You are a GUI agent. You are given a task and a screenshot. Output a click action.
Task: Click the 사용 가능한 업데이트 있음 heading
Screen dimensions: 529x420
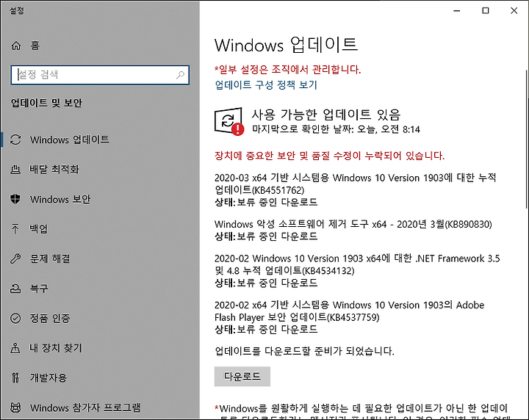point(326,115)
